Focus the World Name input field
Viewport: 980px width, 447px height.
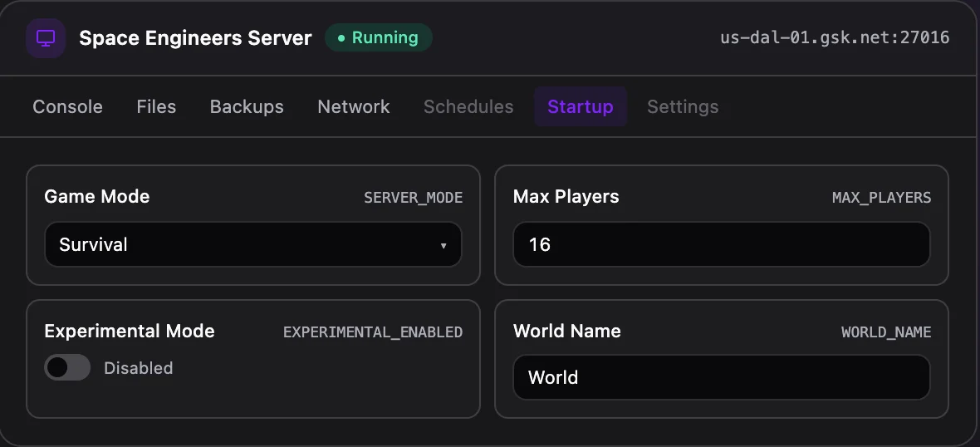tap(722, 377)
